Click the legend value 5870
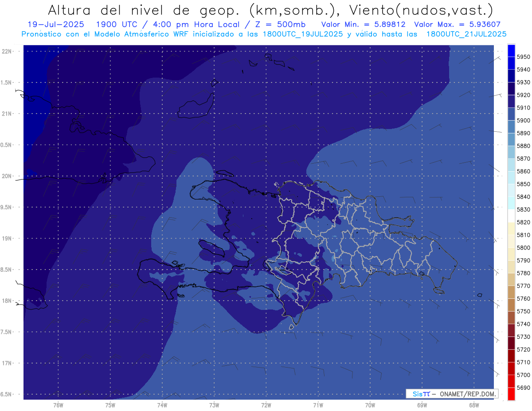 [x=523, y=159]
